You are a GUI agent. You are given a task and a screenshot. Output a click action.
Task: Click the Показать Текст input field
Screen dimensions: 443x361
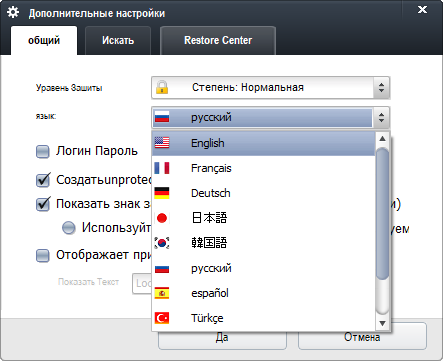click(142, 283)
